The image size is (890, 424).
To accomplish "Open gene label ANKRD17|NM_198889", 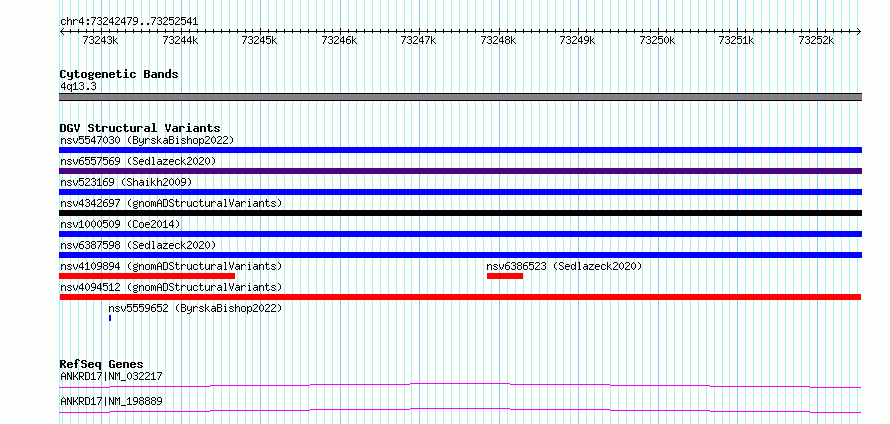I will pos(111,401).
